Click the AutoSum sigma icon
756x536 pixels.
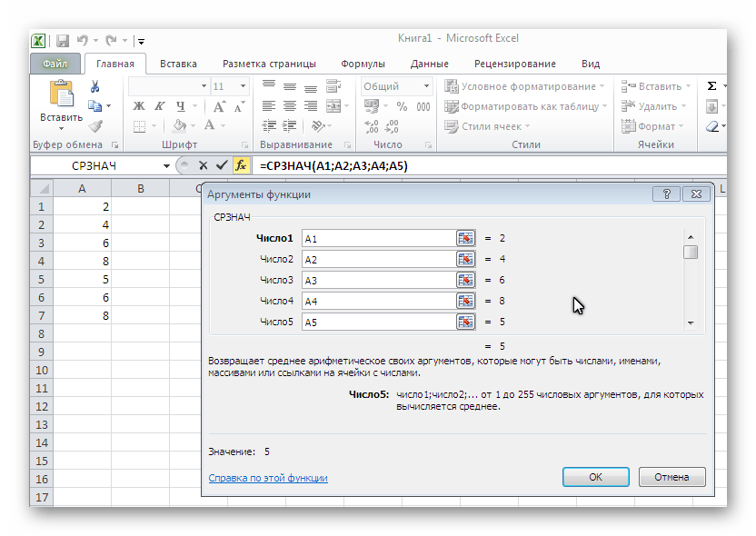[711, 86]
